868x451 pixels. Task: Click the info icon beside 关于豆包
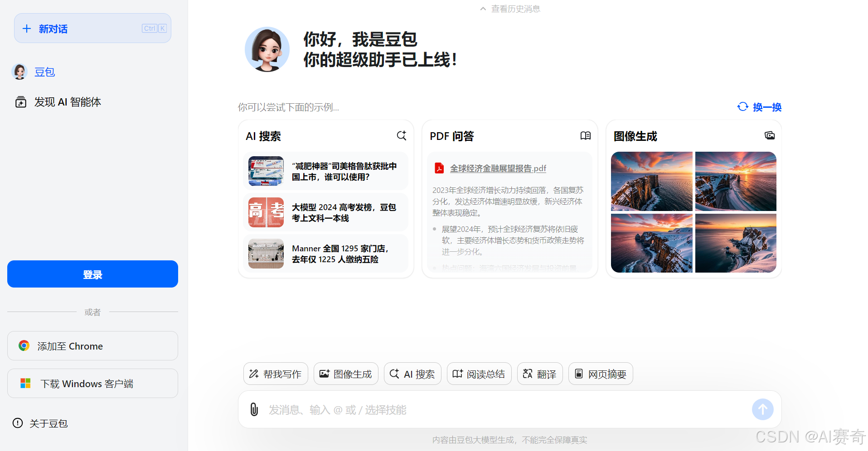18,423
